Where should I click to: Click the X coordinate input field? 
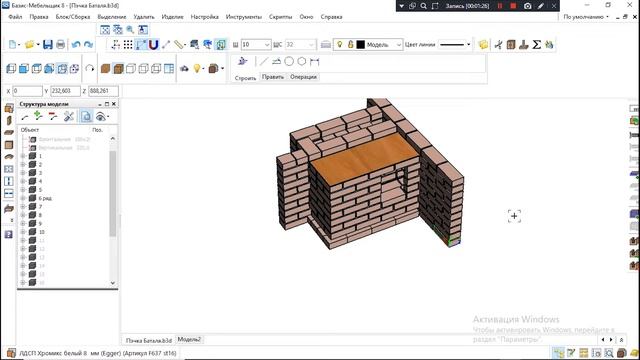(x=27, y=91)
